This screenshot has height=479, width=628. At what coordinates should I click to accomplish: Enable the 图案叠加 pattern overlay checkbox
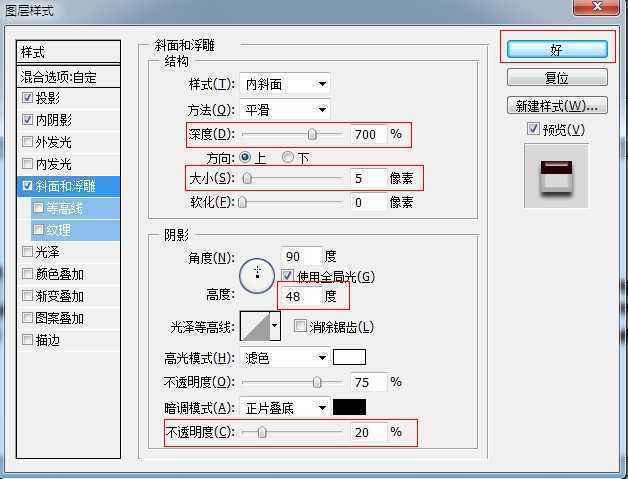pos(27,318)
